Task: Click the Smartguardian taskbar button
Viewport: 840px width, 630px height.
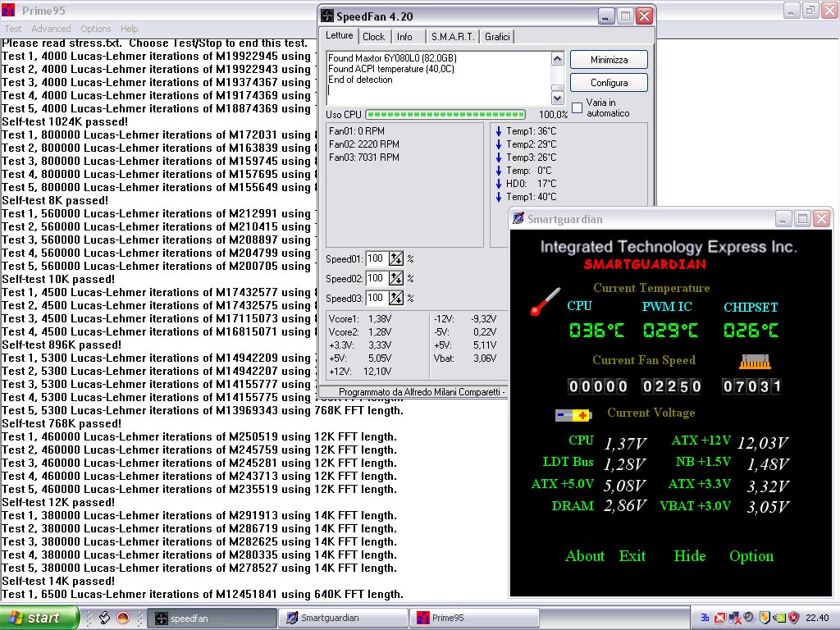Action: (x=343, y=619)
